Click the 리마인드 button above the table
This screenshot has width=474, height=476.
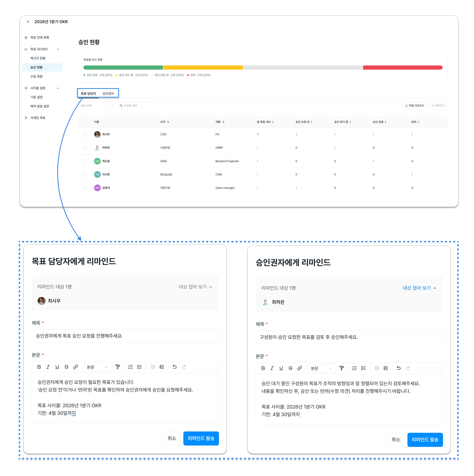[438, 105]
